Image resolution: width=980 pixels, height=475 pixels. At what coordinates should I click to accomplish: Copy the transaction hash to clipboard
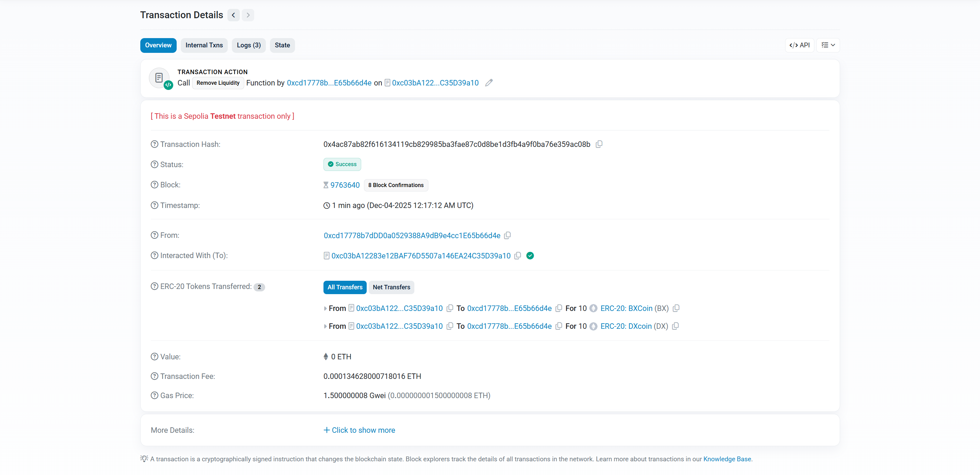[x=599, y=144]
